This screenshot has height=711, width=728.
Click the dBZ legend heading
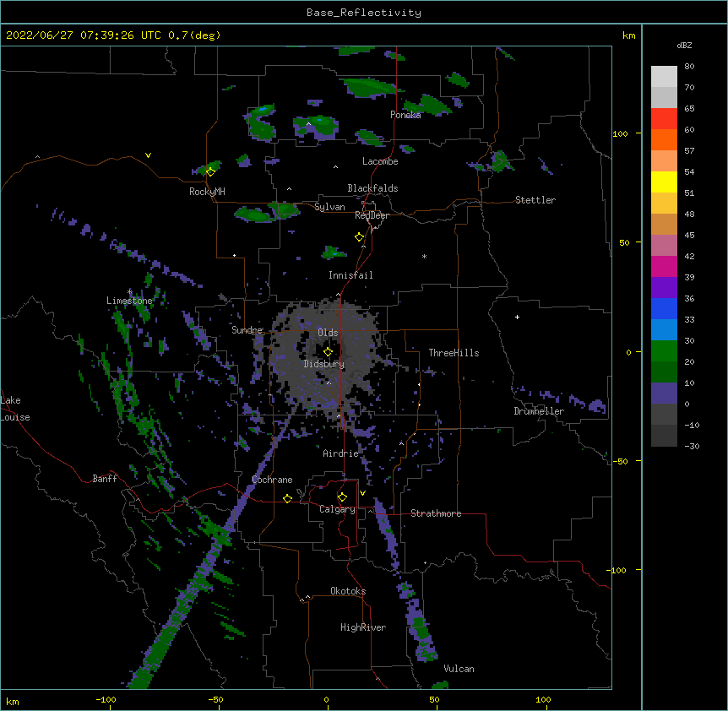coord(684,45)
